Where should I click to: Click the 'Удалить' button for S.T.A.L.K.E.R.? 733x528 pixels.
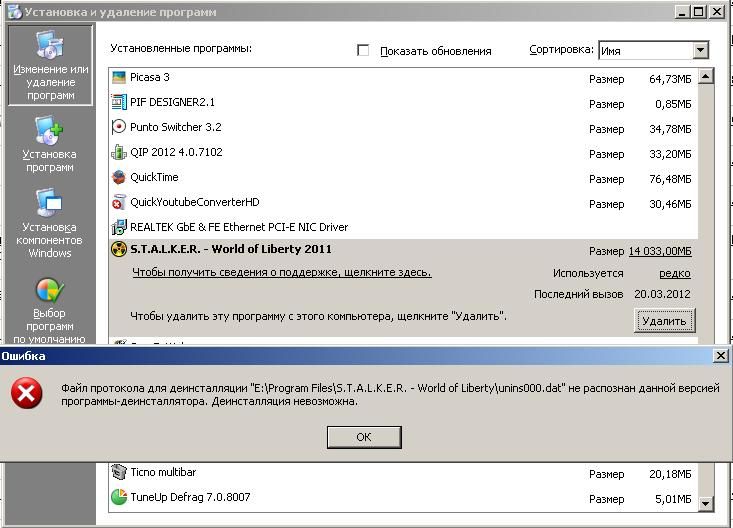(x=664, y=321)
